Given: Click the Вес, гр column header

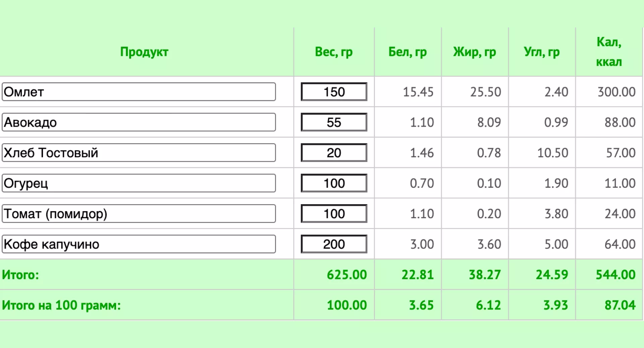Looking at the screenshot, I should [334, 52].
